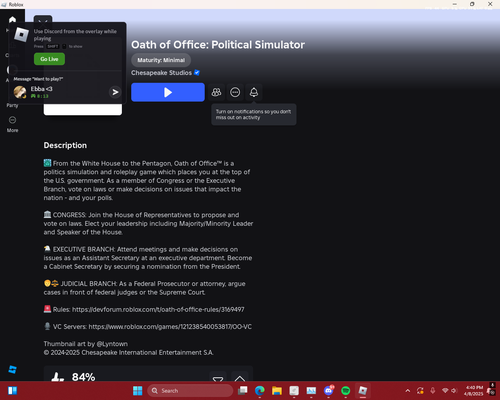Viewport: 500px width, 400px height.
Task: Open the Wi-Fi network tray icon
Action: click(x=445, y=390)
